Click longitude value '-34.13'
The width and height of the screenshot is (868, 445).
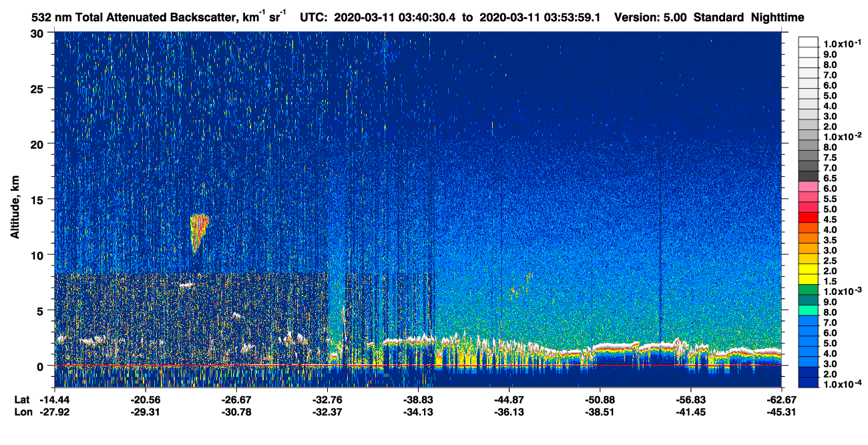pos(418,412)
